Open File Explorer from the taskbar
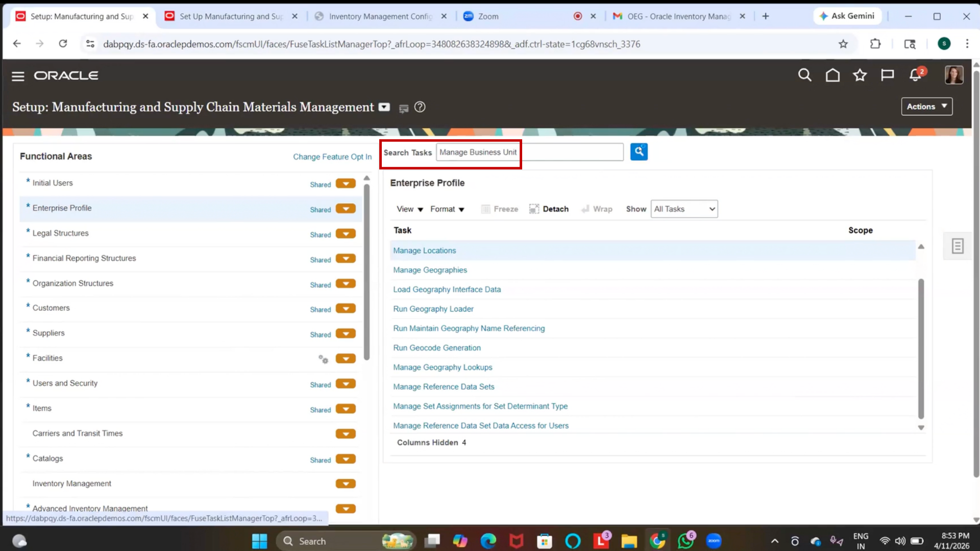Screen dimensions: 980x551 point(629,541)
